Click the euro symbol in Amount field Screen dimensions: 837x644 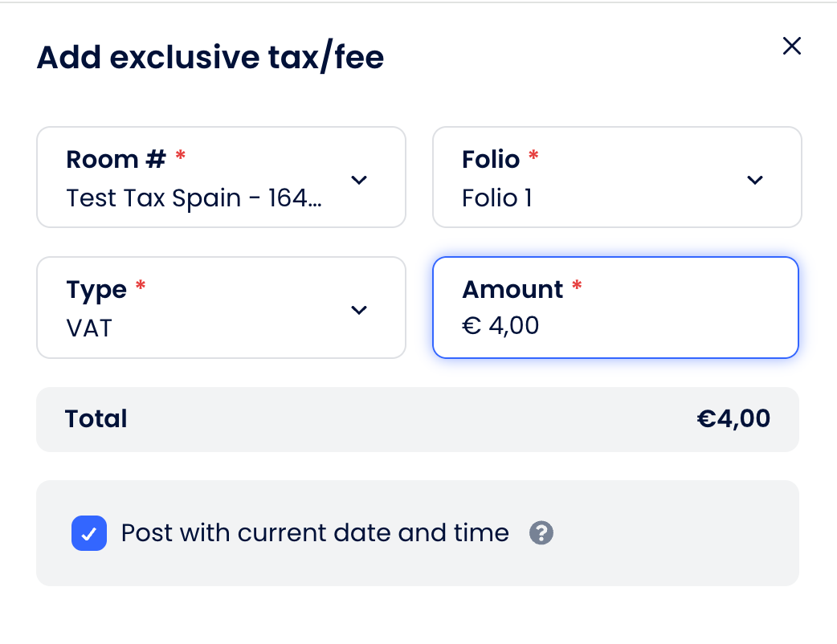coord(471,325)
